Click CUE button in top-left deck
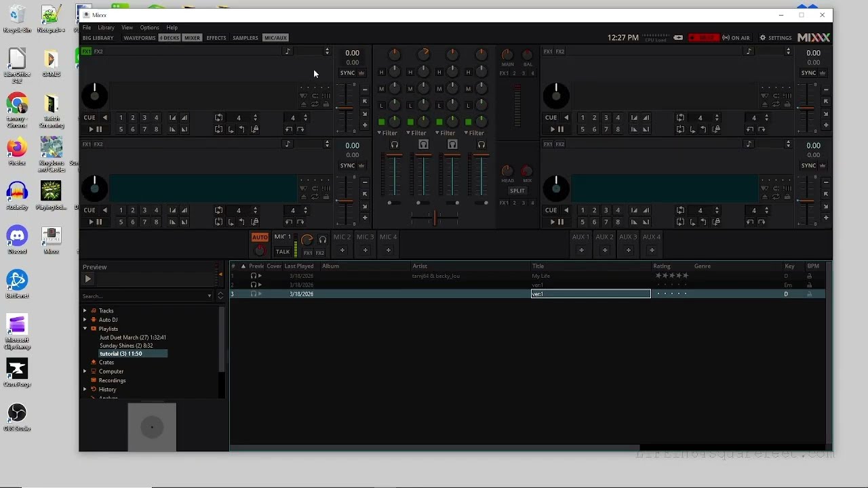This screenshot has height=488, width=868. pos(90,118)
